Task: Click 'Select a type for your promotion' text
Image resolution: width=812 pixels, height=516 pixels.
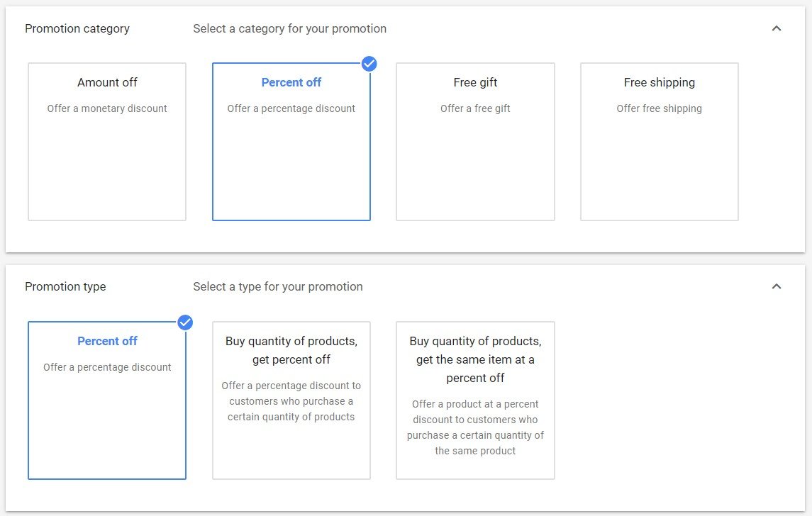Action: click(278, 287)
